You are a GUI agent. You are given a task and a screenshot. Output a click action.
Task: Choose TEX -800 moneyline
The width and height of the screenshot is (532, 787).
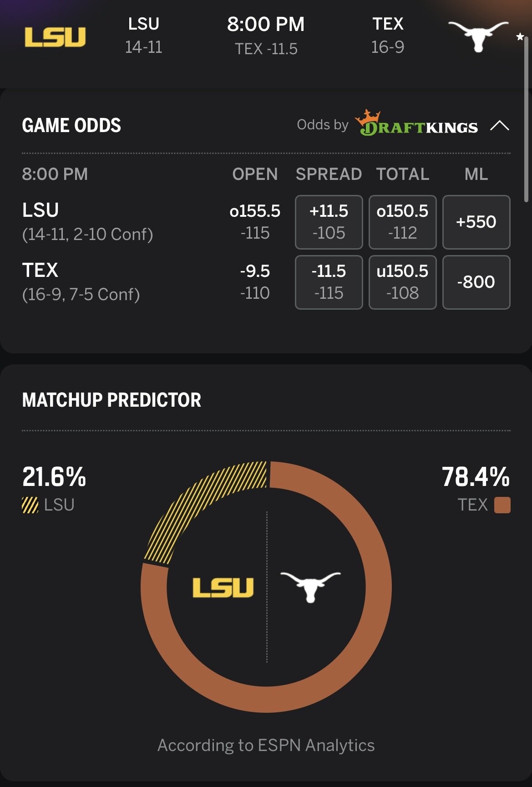tap(476, 282)
